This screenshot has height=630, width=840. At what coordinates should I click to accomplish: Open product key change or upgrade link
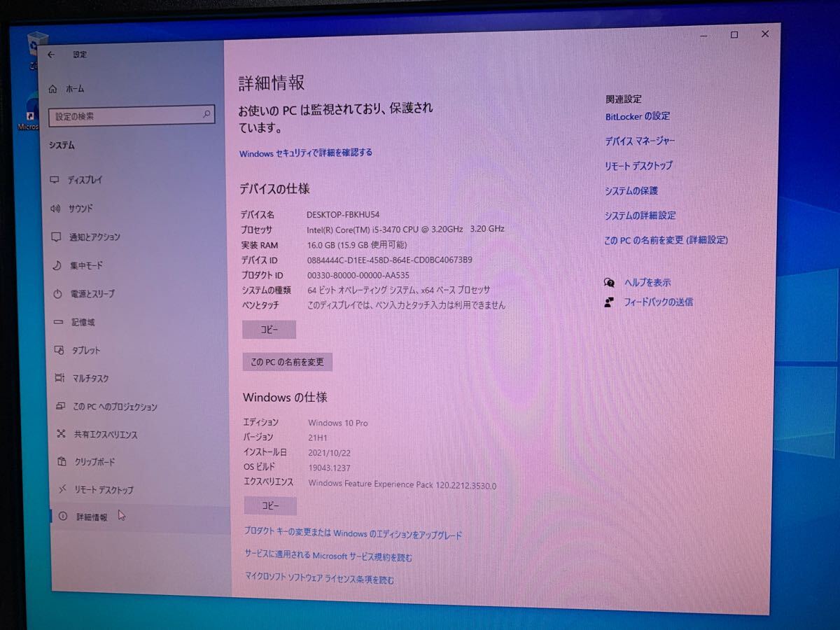click(x=353, y=533)
